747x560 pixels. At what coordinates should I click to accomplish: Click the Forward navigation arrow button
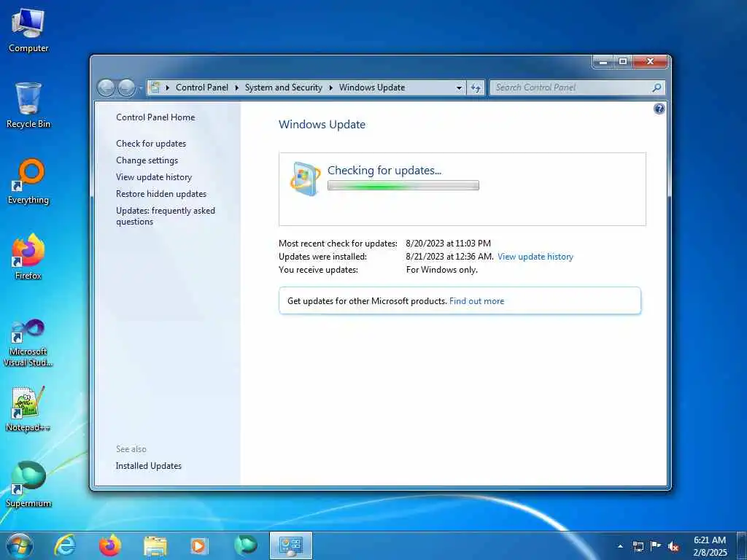tap(127, 87)
